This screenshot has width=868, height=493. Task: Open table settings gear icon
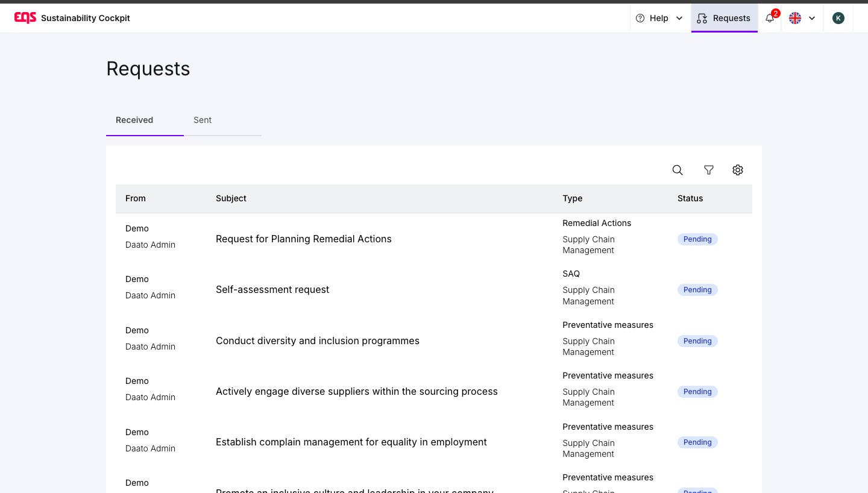738,171
